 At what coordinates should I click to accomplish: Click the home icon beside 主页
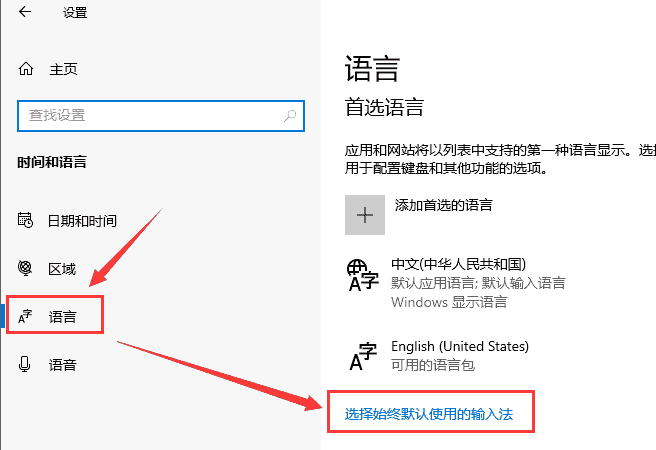coord(26,69)
